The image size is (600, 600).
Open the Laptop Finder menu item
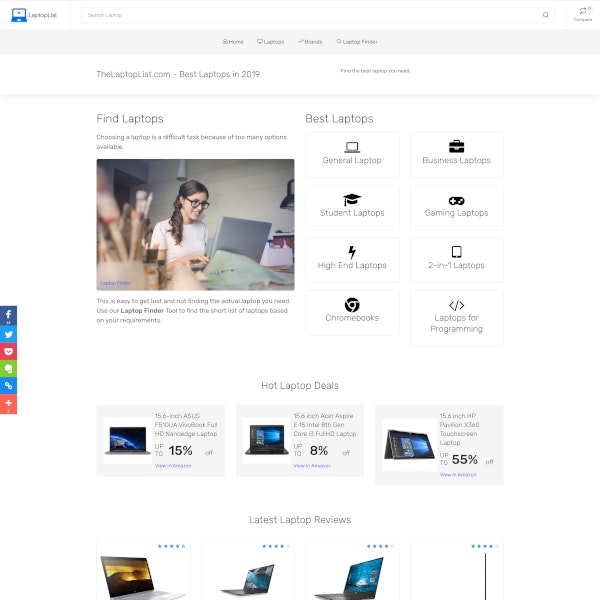pos(357,42)
